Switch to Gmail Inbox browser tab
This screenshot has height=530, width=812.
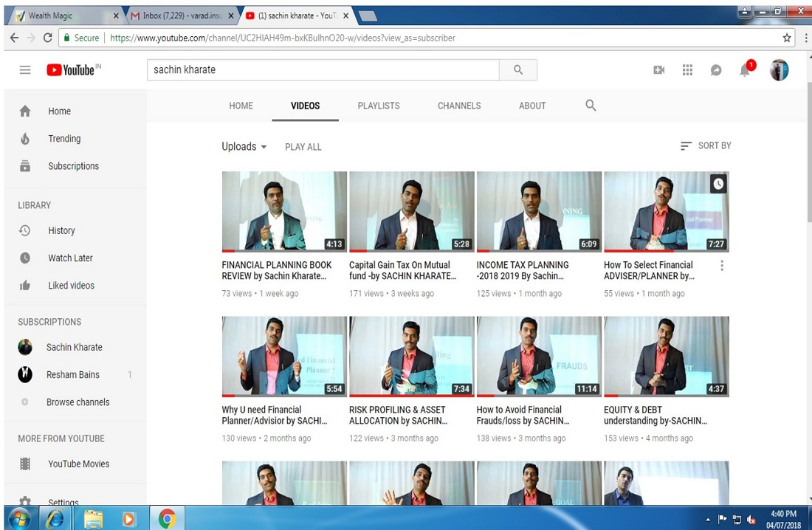click(x=182, y=16)
